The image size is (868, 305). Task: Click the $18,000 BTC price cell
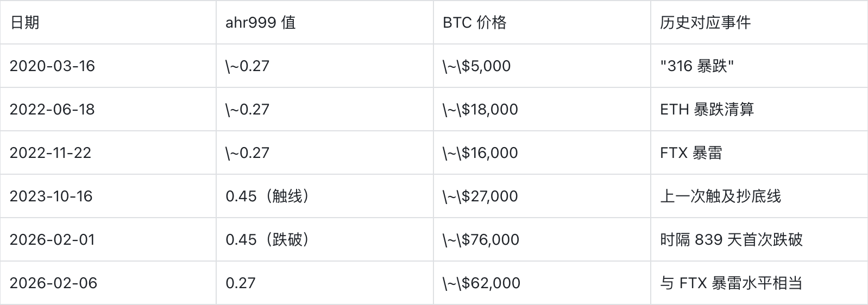[x=480, y=109]
